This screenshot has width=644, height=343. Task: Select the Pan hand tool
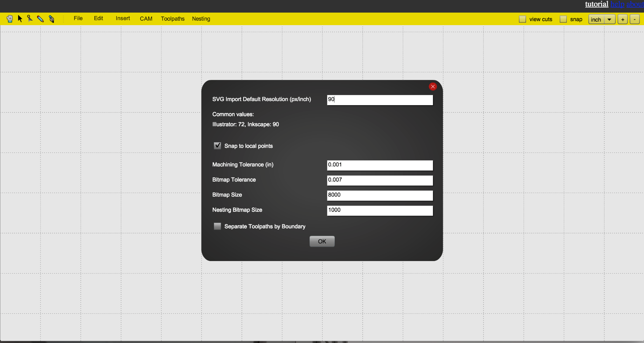[10, 19]
